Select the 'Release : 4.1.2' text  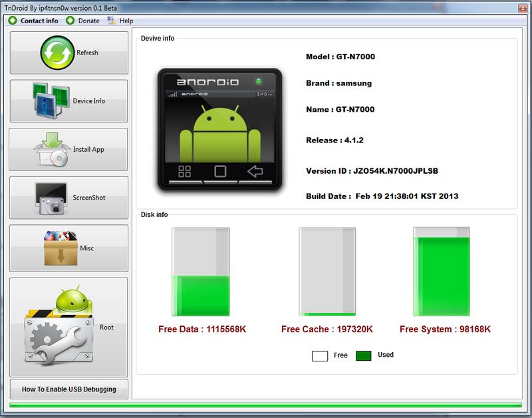pos(335,140)
